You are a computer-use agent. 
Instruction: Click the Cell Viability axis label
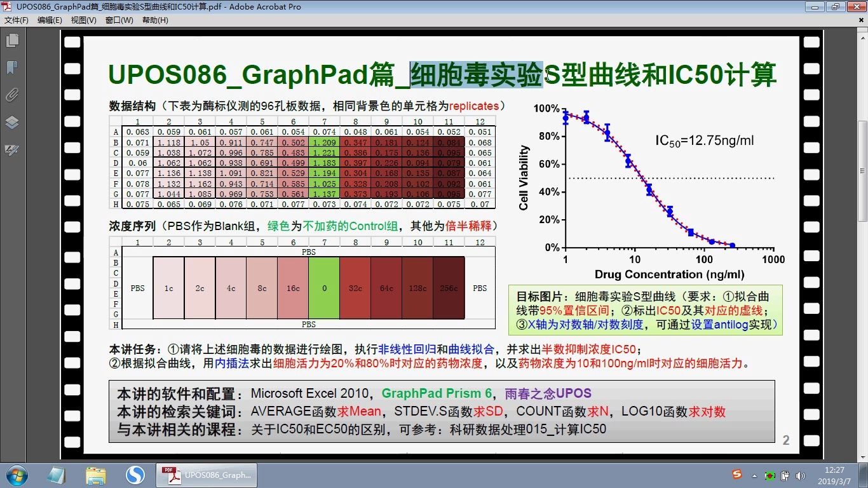(x=524, y=177)
